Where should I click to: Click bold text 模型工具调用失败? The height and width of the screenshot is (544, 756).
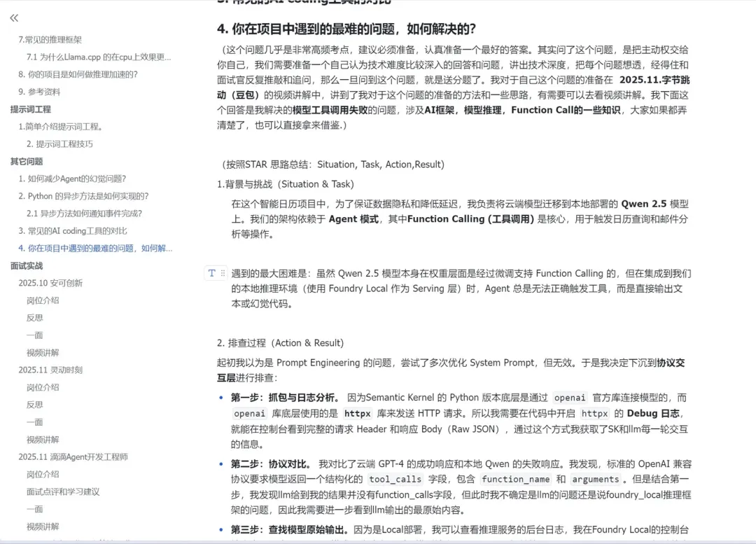click(330, 111)
